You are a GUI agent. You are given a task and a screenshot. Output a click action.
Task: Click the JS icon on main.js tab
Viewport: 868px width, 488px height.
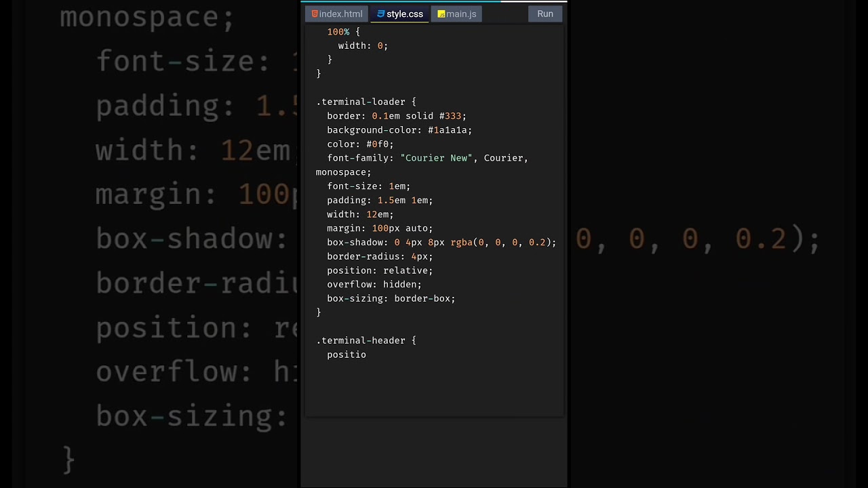(x=441, y=14)
